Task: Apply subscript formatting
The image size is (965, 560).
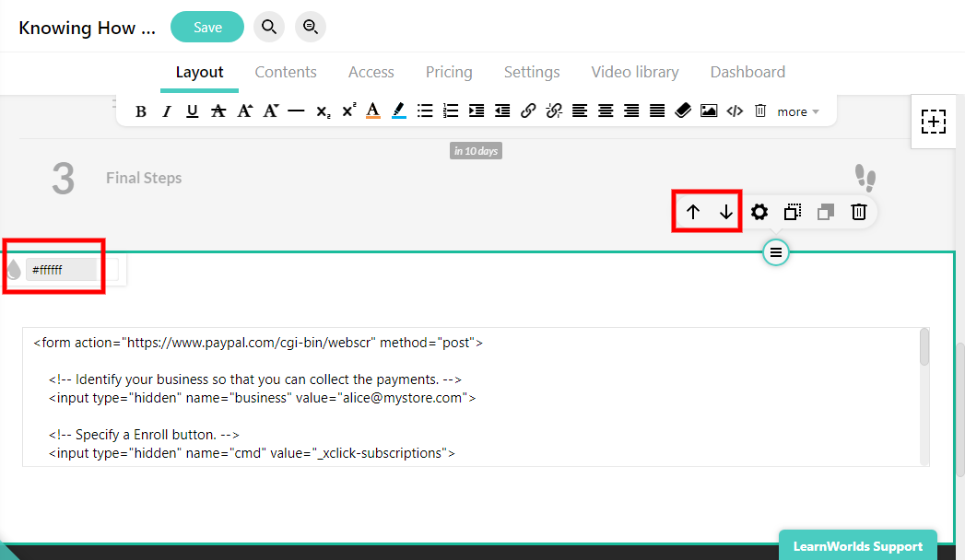Action: coord(324,111)
